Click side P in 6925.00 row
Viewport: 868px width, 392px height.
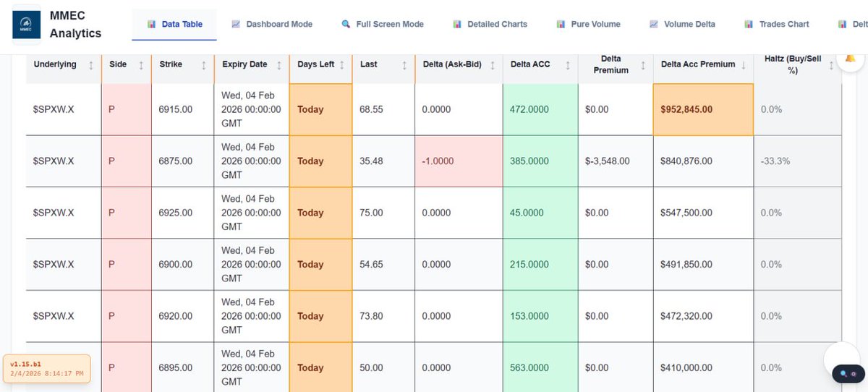111,213
